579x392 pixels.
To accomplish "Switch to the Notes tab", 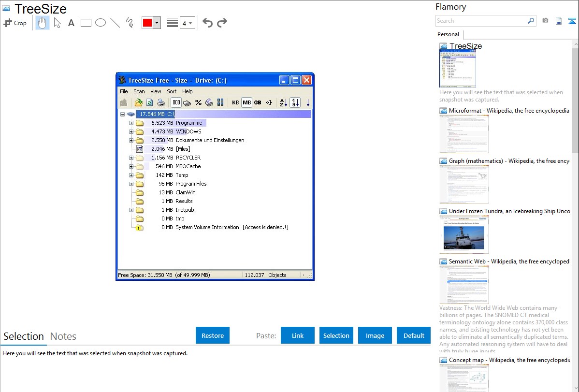I will point(63,336).
